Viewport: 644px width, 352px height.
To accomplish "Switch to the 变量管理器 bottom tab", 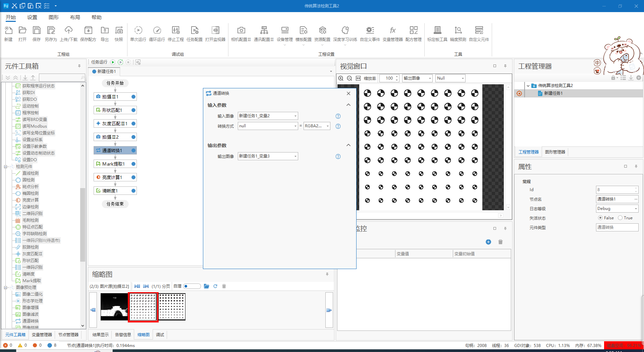I will pos(42,335).
